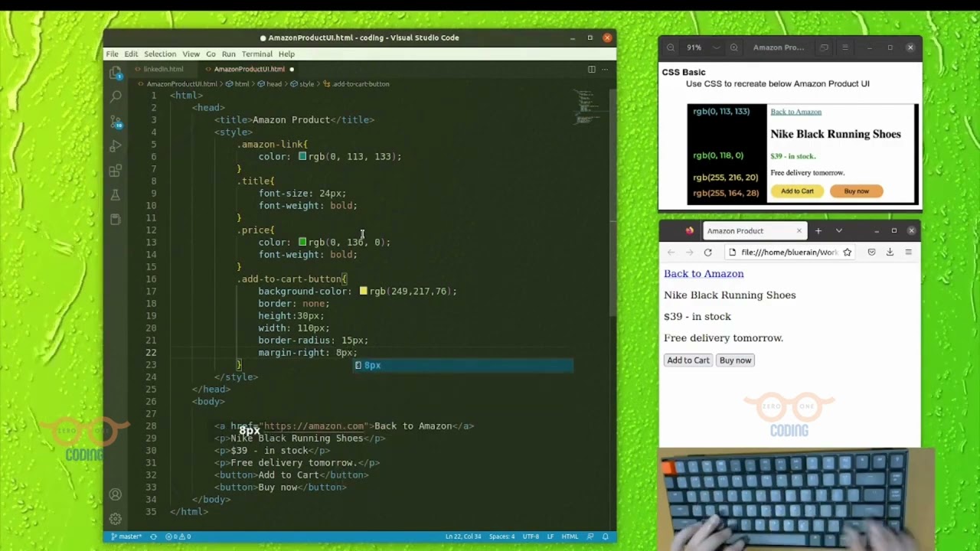Switch to AmazonProductUI.html editor tab
Screen dimensions: 980x551
coord(250,69)
